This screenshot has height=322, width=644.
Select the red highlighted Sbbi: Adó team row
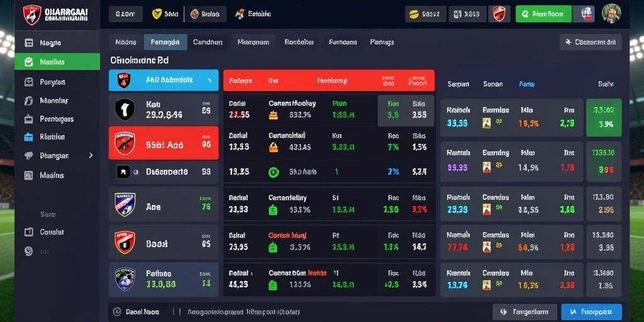point(164,143)
